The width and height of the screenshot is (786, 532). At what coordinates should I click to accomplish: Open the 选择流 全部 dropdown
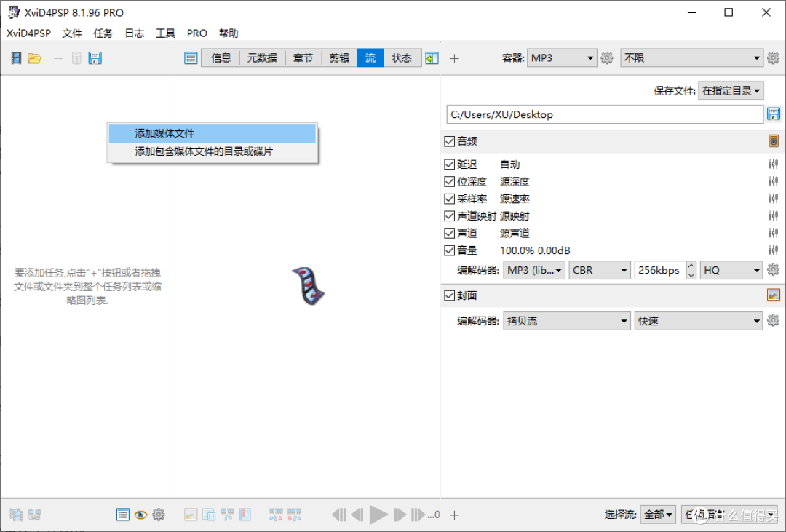point(658,515)
